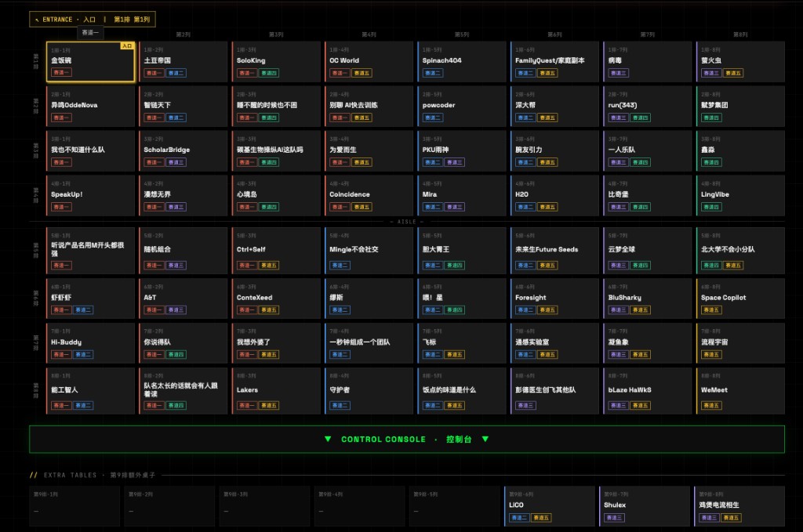Click the ENTRANCE · 入口 label box

pos(93,20)
